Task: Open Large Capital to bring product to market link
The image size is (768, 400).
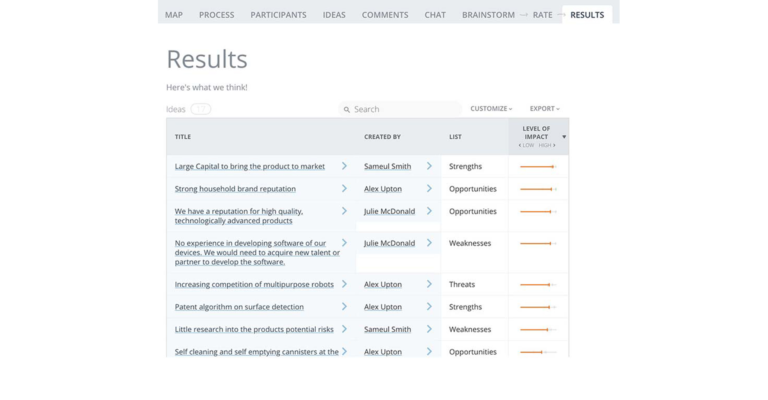Action: click(x=250, y=166)
